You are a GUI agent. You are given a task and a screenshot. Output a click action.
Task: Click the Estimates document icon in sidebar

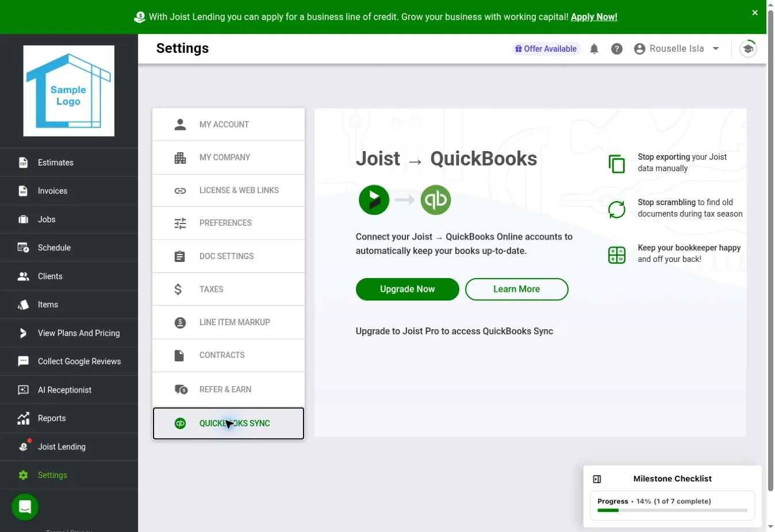coord(23,163)
